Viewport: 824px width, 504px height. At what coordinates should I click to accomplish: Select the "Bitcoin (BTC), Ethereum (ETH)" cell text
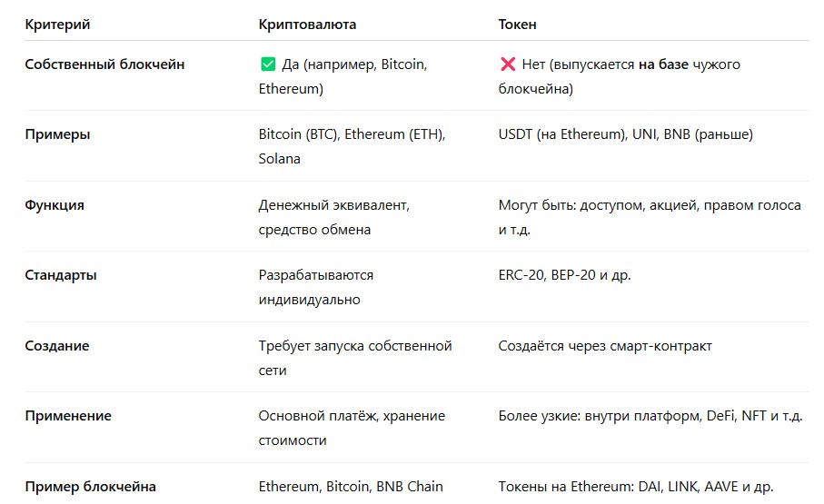pos(351,134)
